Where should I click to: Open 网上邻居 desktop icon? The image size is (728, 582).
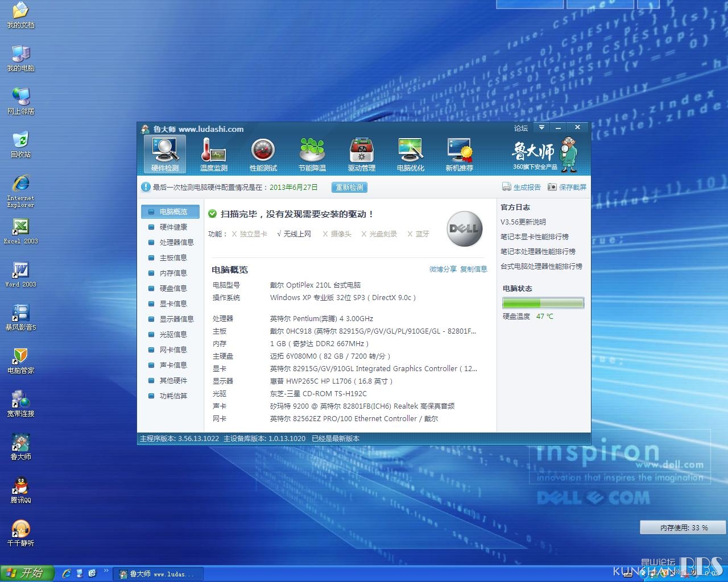(20, 102)
